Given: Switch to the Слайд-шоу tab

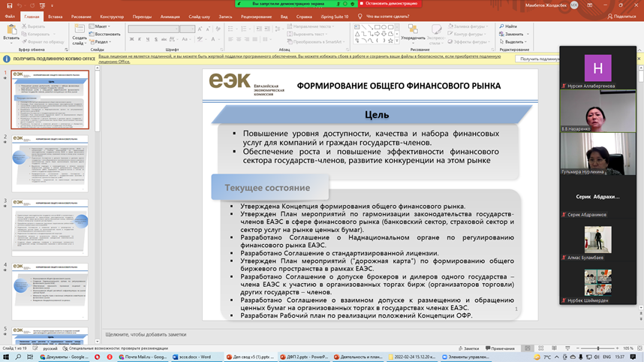Looking at the screenshot, I should click(199, 17).
